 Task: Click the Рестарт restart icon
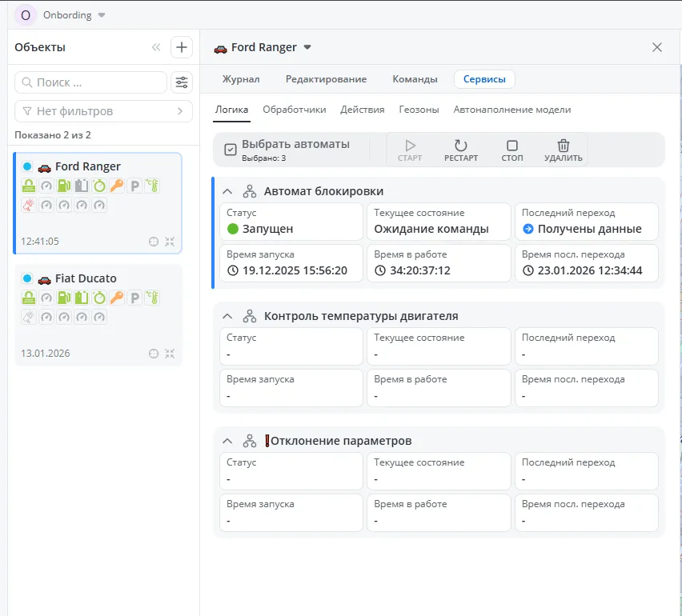[460, 146]
